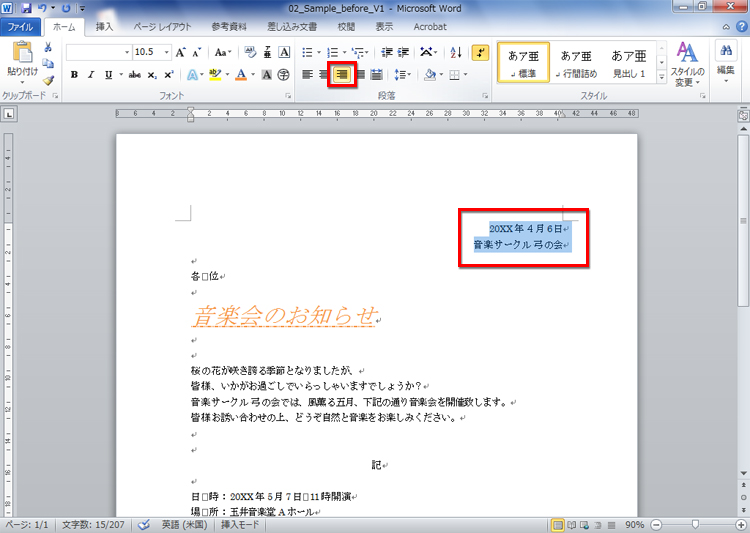
Task: Open the 編集 group button
Action: (x=726, y=62)
